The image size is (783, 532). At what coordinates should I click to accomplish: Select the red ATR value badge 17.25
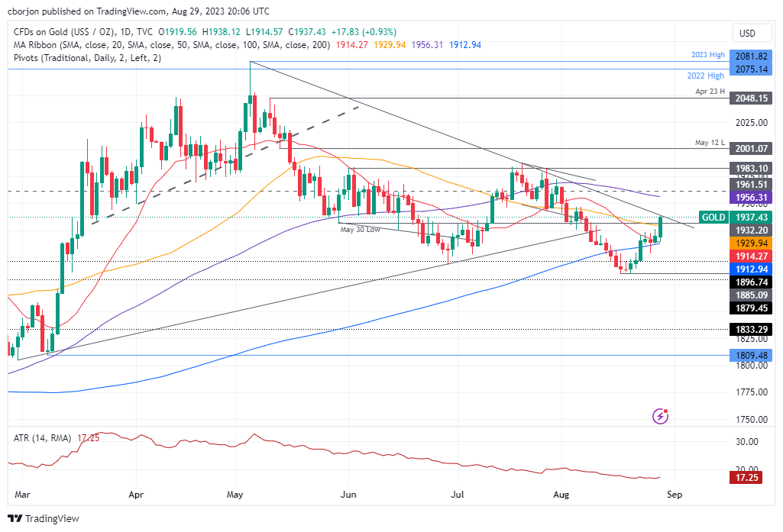coord(746,477)
